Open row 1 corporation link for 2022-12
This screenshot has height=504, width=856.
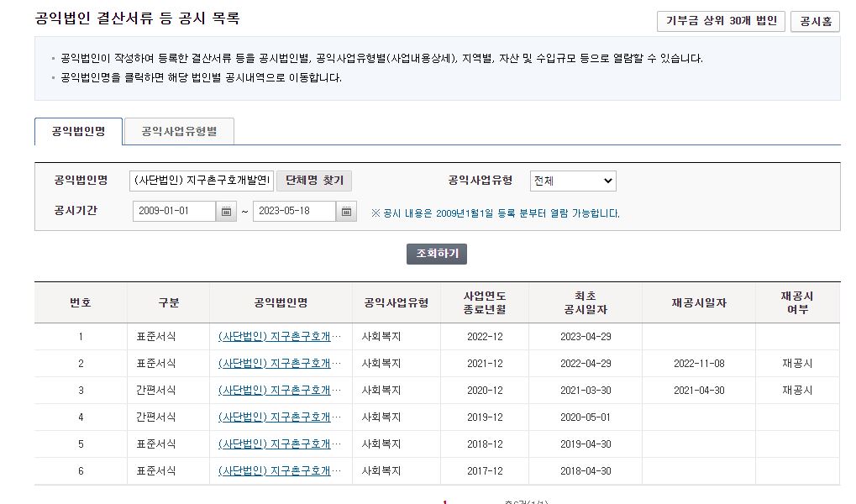(280, 337)
